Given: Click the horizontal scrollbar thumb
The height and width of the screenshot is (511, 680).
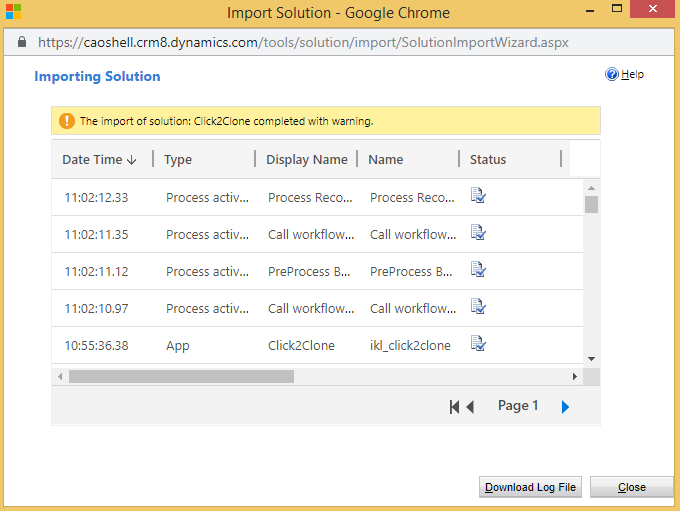Looking at the screenshot, I should [x=181, y=376].
